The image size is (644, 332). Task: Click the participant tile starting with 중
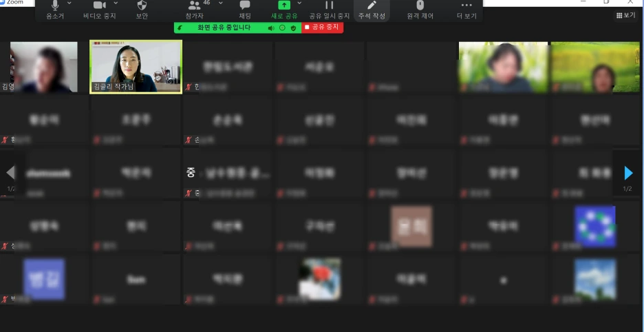tap(228, 174)
